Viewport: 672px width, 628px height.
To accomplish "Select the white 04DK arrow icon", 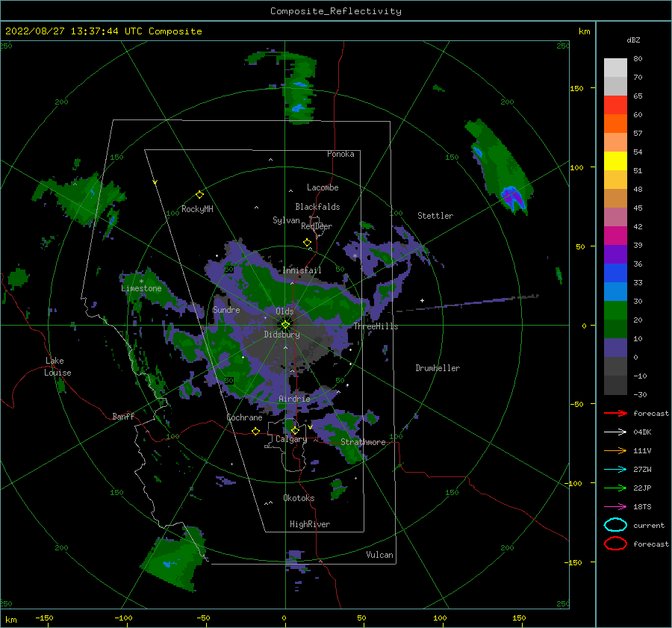I will tap(615, 432).
